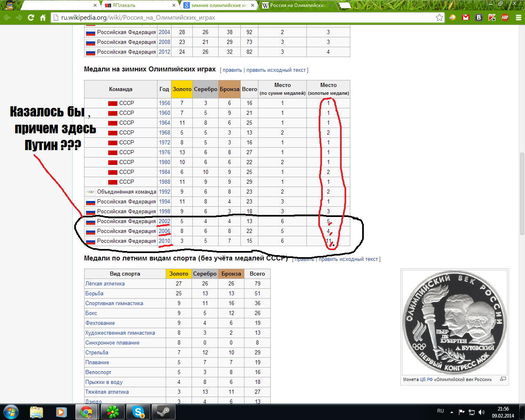The image size is (525, 420).
Task: Click the 'Вид спорта' column header
Action: tap(125, 274)
